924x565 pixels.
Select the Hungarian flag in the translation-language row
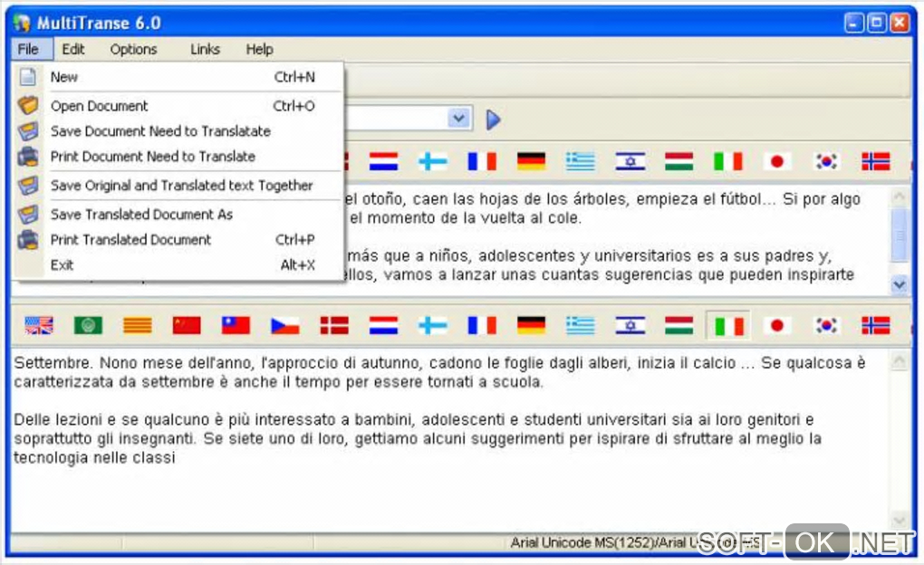679,325
